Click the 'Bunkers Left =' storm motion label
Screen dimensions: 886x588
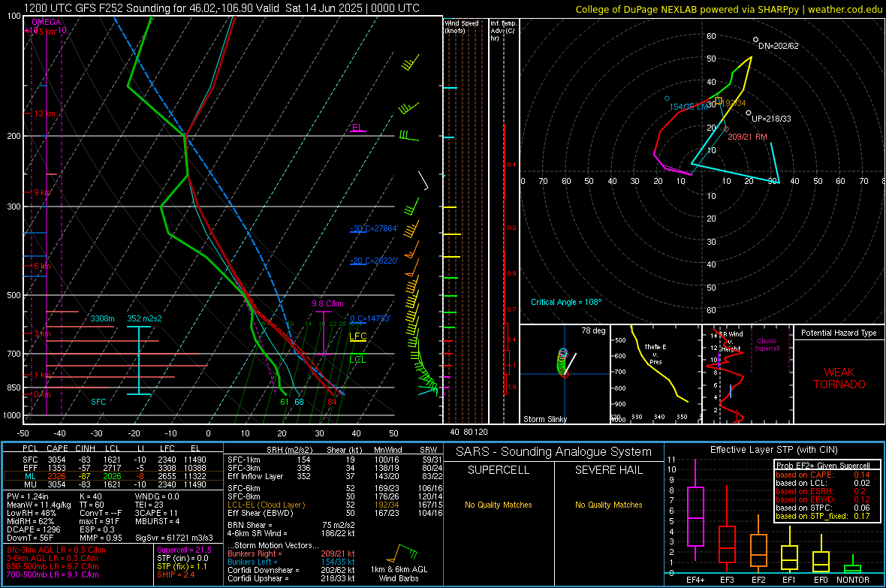click(252, 562)
